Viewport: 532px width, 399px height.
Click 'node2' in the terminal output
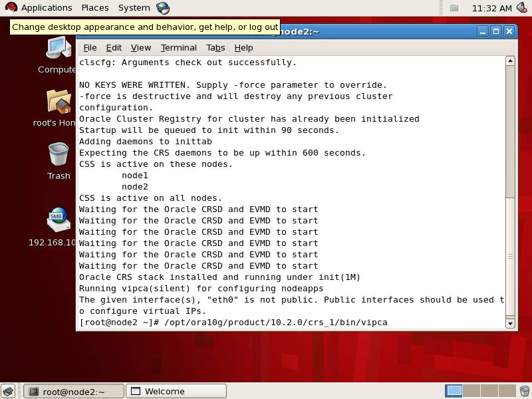135,187
